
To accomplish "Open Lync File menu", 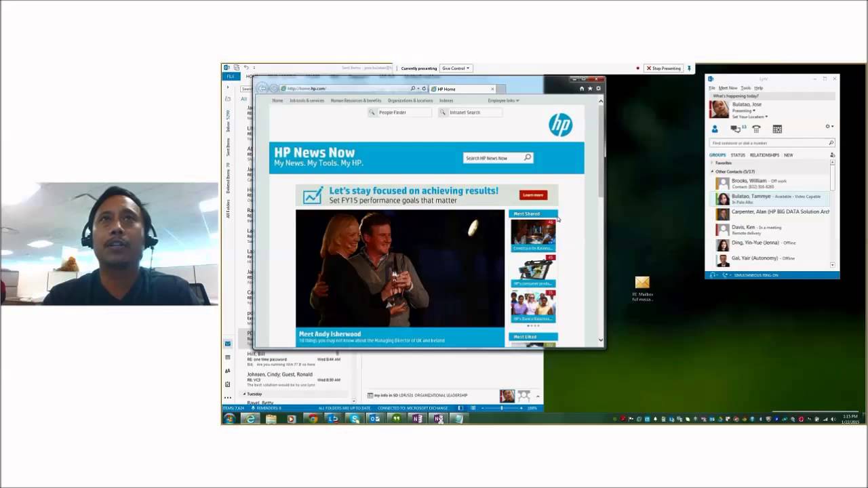I will click(712, 88).
